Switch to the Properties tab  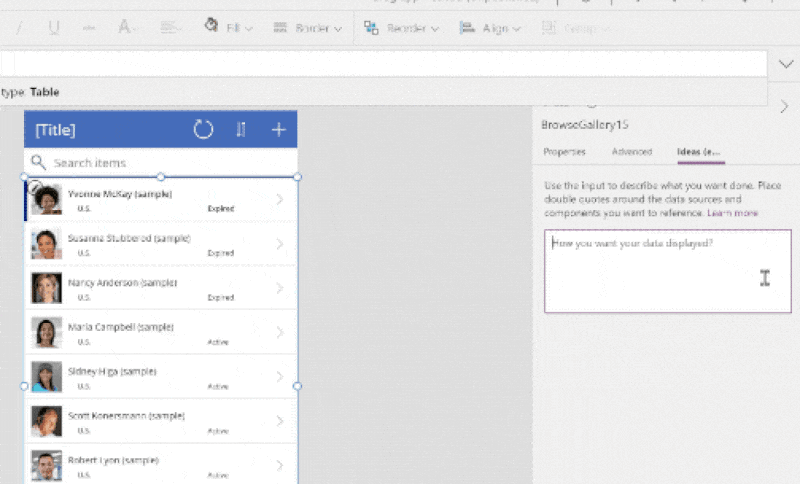(x=564, y=151)
